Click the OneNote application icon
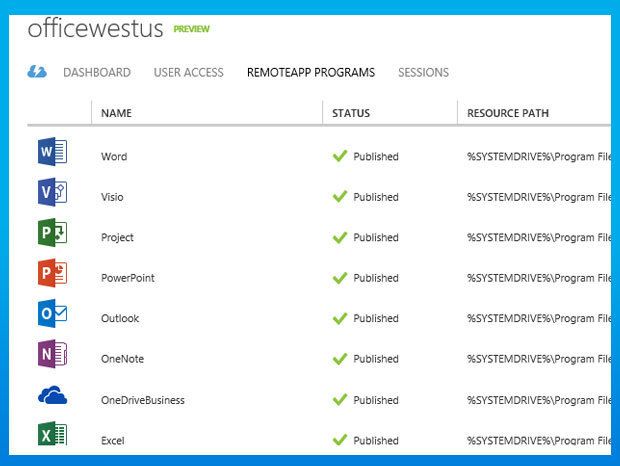Screen dimensions: 620x466 (x=53, y=354)
